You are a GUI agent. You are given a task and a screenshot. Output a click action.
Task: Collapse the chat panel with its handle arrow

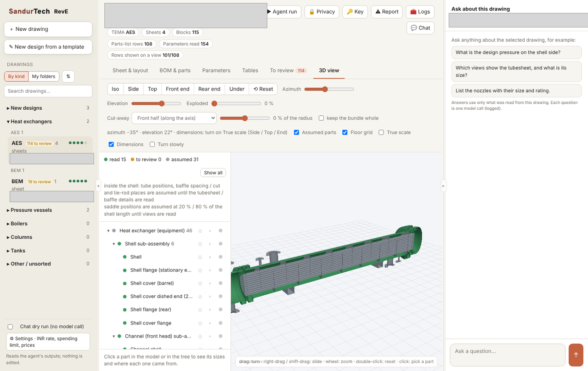(x=443, y=185)
